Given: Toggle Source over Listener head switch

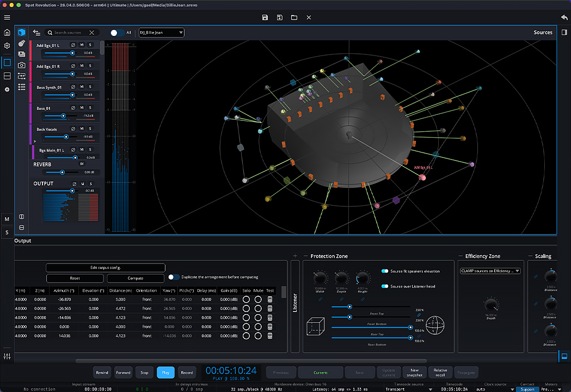Looking at the screenshot, I should pos(385,286).
